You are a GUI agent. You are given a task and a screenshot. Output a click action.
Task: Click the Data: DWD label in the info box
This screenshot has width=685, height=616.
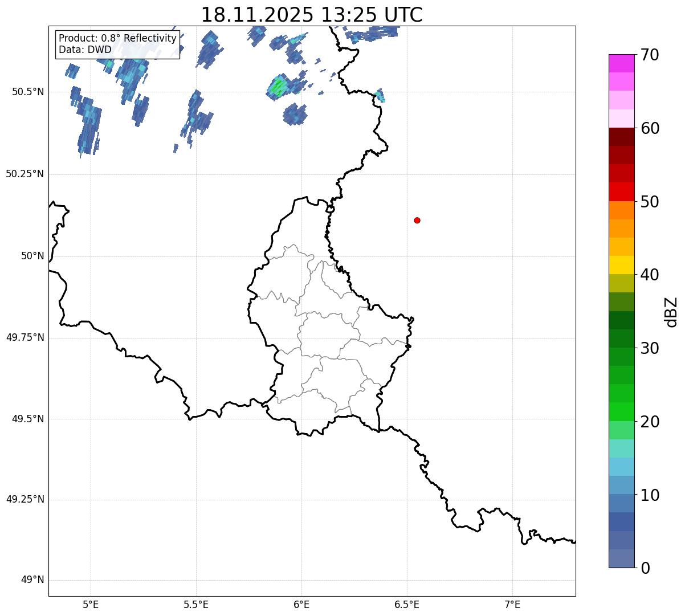85,50
